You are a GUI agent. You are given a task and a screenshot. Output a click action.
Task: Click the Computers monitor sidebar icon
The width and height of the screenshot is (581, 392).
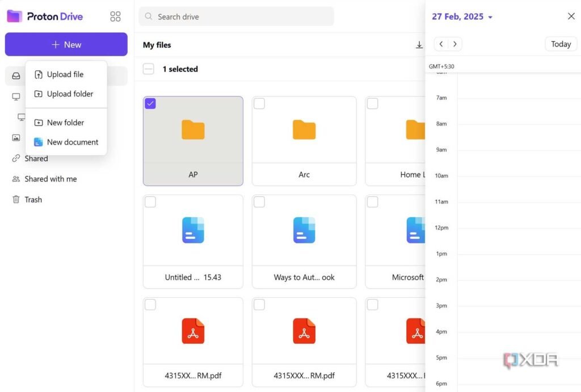pos(16,96)
